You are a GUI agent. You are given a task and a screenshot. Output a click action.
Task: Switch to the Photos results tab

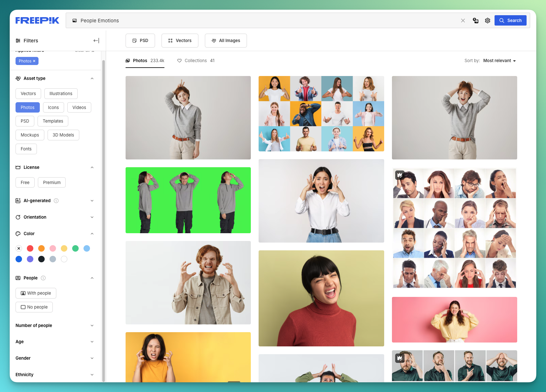[145, 60]
